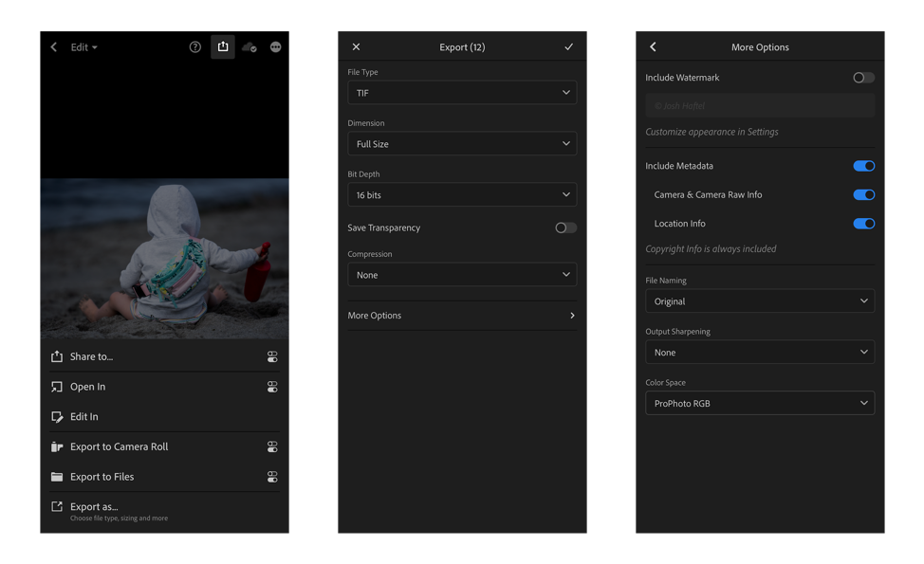Open settings icon beside Share to
Image resolution: width=924 pixels, height=564 pixels.
click(x=272, y=357)
